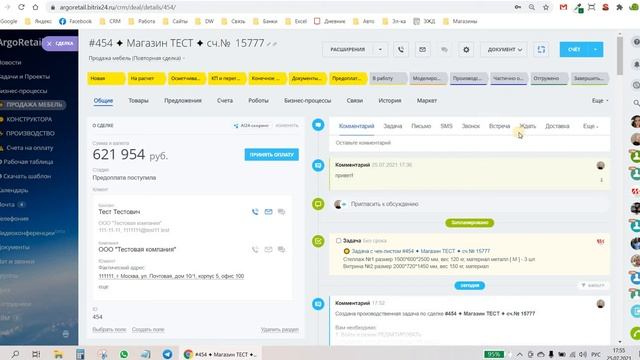Click the blue comment icon on timeline top
640x360 pixels.
318,125
